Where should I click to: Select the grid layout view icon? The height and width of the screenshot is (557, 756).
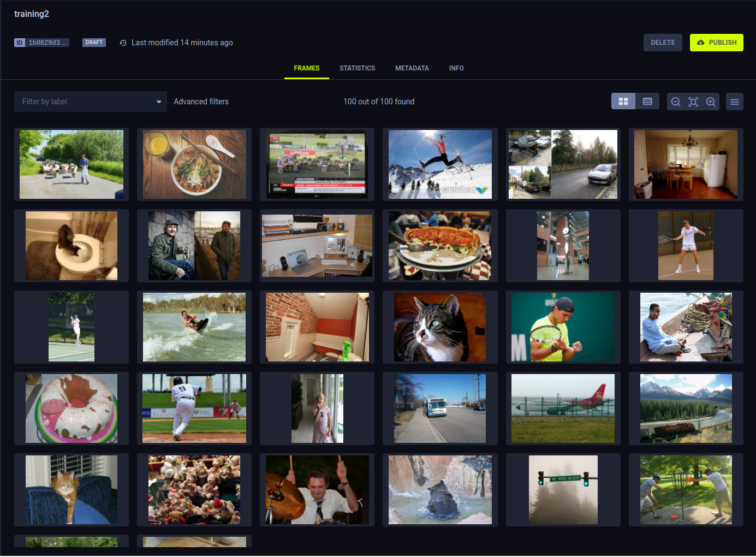pyautogui.click(x=623, y=101)
